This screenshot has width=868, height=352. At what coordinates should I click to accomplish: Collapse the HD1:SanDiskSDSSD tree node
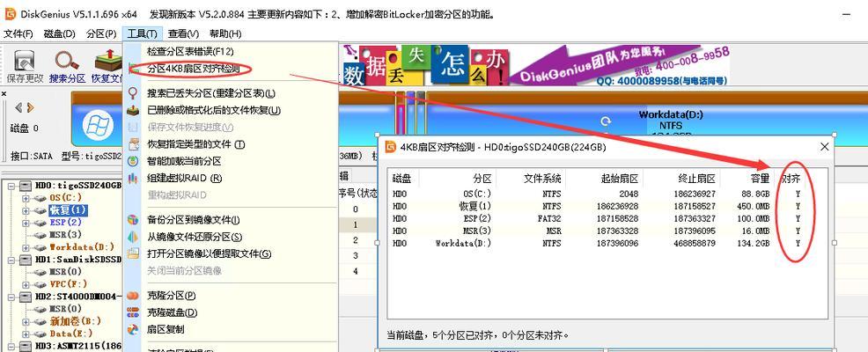11,260
